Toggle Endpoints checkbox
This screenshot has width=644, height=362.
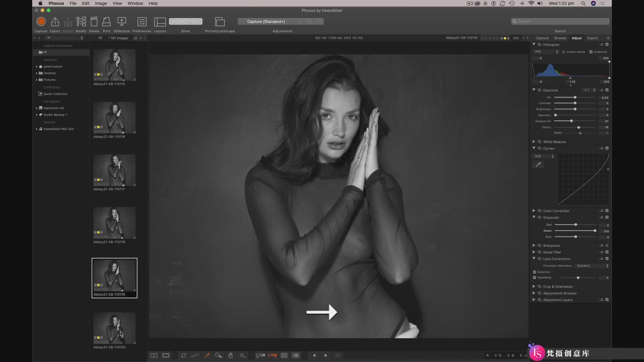pyautogui.click(x=591, y=52)
